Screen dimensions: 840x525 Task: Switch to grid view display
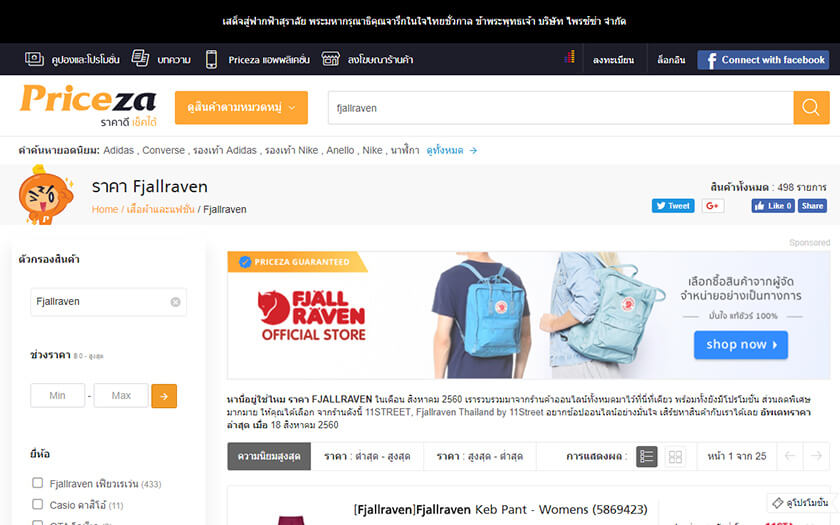[675, 456]
